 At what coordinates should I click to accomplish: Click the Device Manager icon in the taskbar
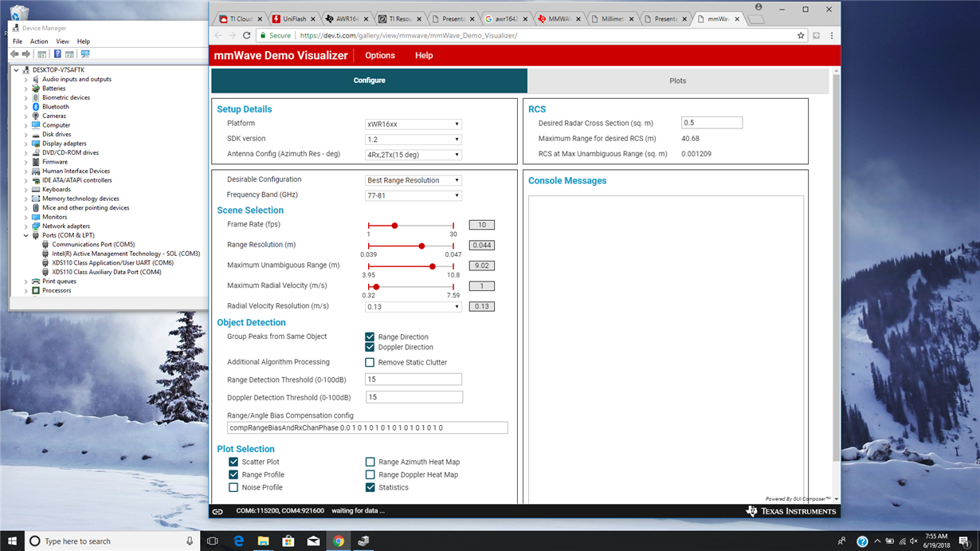(363, 541)
